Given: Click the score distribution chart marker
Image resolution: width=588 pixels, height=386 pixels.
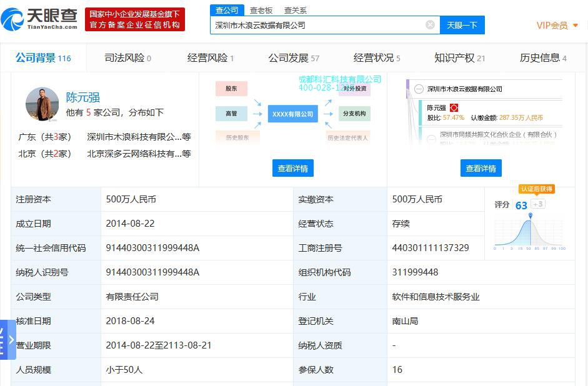Looking at the screenshot, I should (x=531, y=215).
